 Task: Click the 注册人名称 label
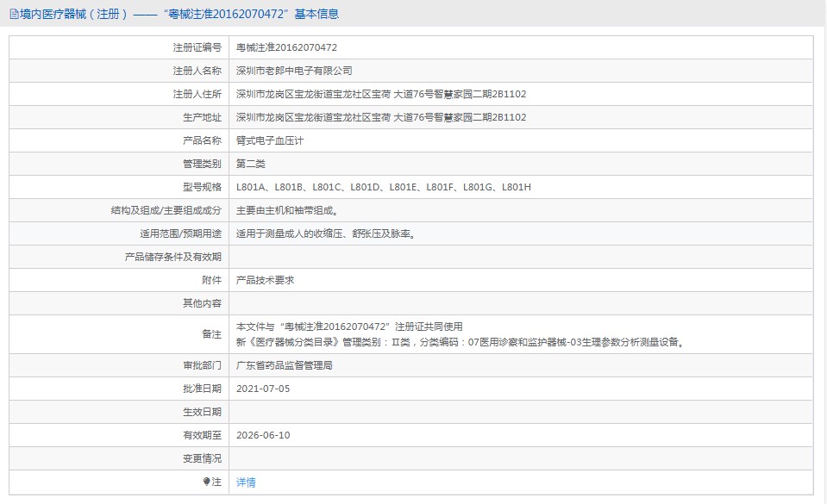click(x=197, y=71)
